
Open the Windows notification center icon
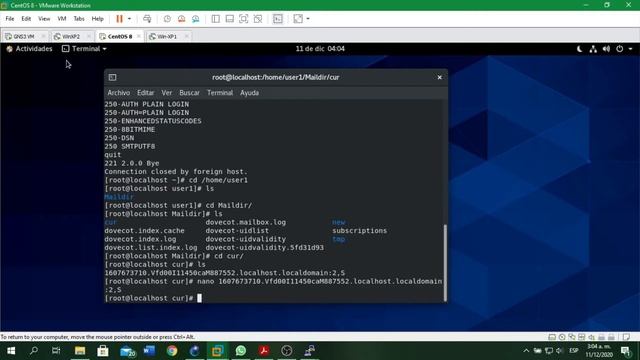click(625, 351)
